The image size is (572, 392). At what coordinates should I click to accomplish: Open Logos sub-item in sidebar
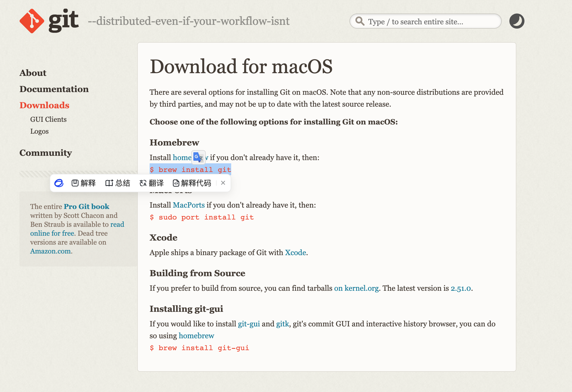tap(39, 131)
